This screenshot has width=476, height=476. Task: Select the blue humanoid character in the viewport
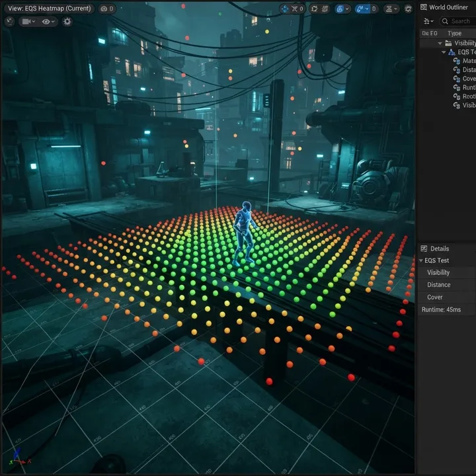click(x=245, y=233)
